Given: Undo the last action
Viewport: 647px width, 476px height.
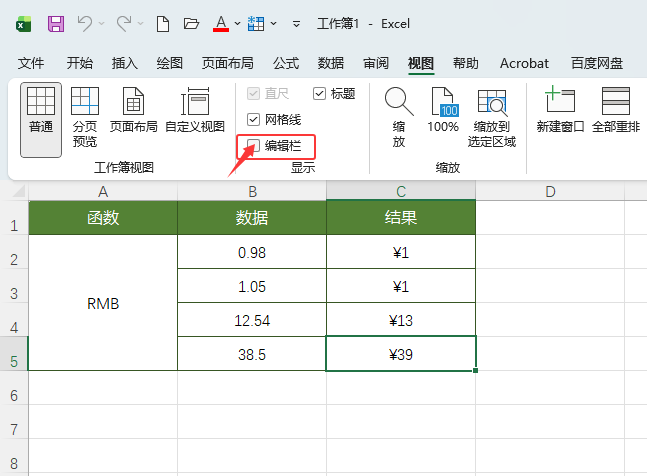Looking at the screenshot, I should (x=85, y=24).
